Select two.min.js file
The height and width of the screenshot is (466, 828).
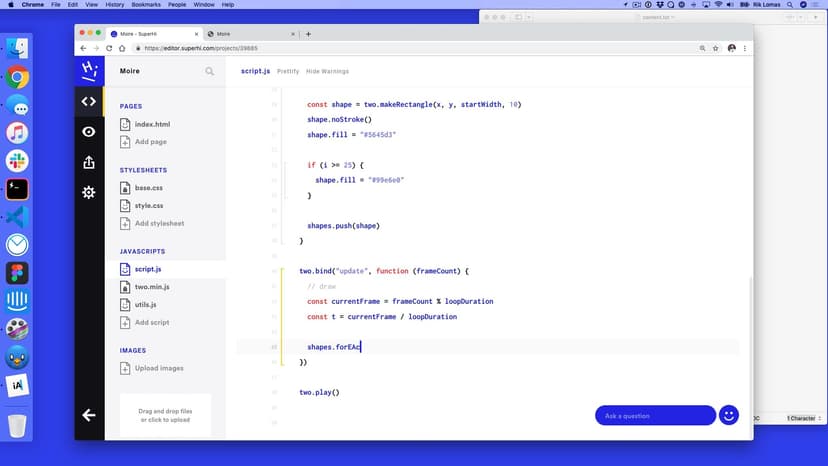(x=152, y=287)
